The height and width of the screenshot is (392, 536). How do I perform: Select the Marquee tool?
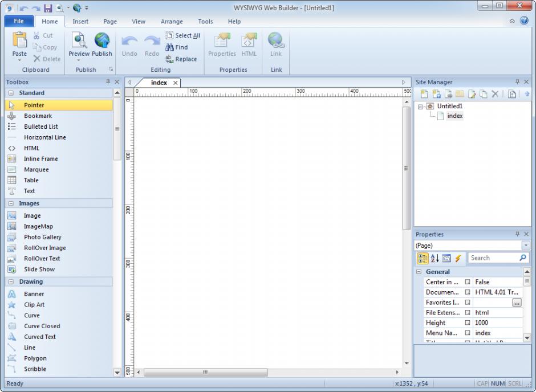point(59,169)
